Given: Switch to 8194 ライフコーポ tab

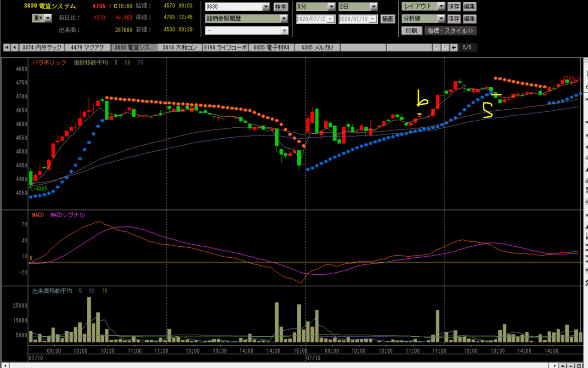Looking at the screenshot, I should [x=226, y=47].
